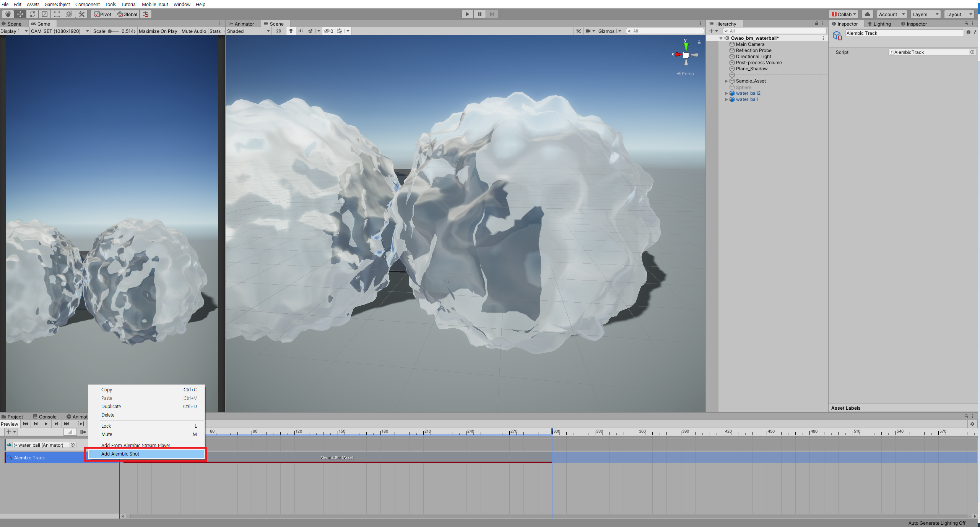Select the Rect Transform tool
This screenshot has height=527, width=980.
(x=57, y=14)
